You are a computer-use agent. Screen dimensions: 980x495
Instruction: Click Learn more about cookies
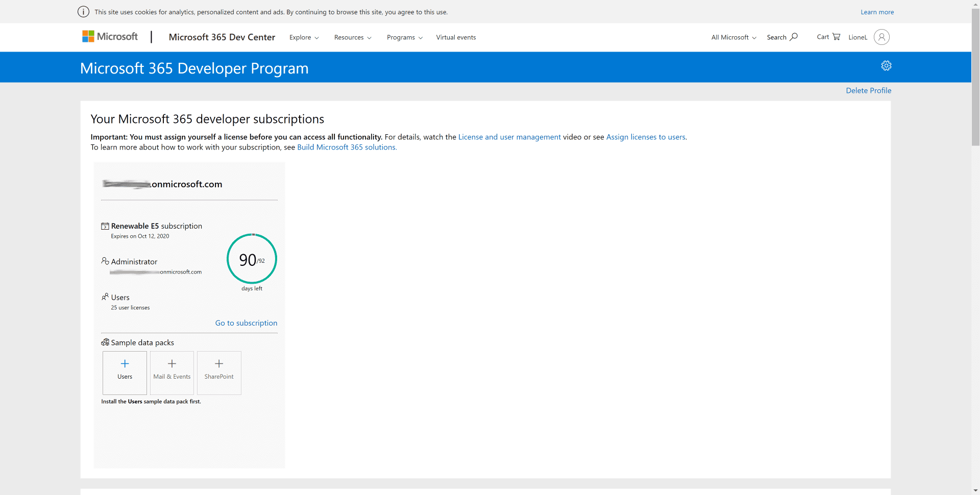[877, 12]
